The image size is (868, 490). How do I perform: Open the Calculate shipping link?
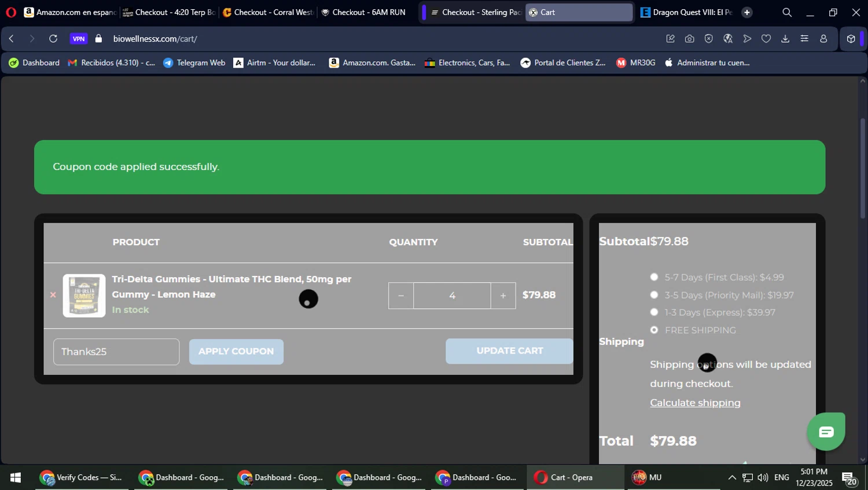click(695, 403)
